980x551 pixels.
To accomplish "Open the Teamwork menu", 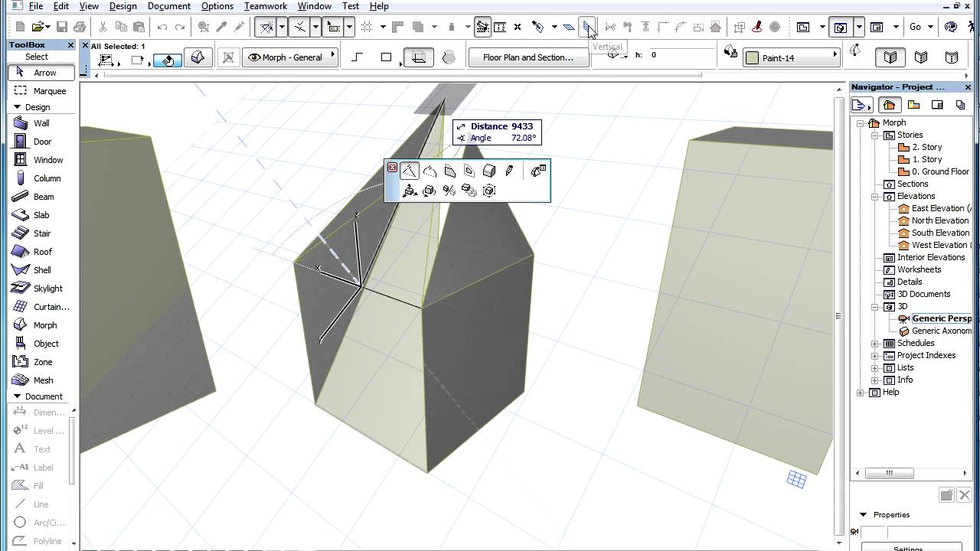I will [265, 6].
